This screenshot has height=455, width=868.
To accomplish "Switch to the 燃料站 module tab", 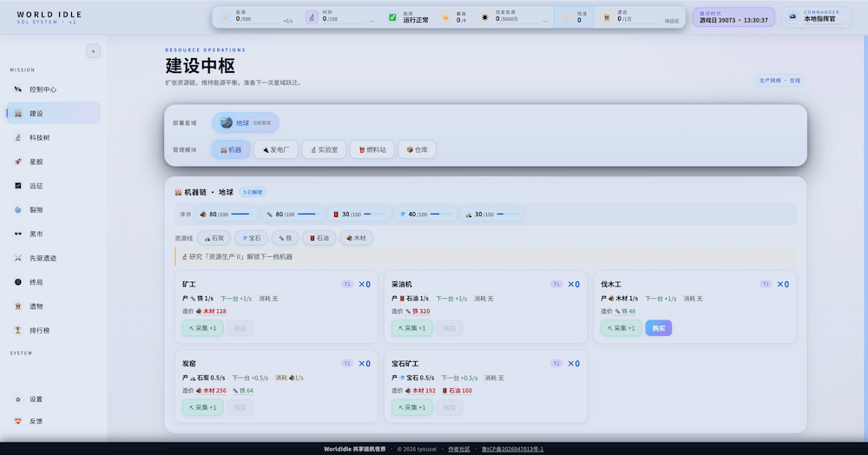I will point(372,149).
